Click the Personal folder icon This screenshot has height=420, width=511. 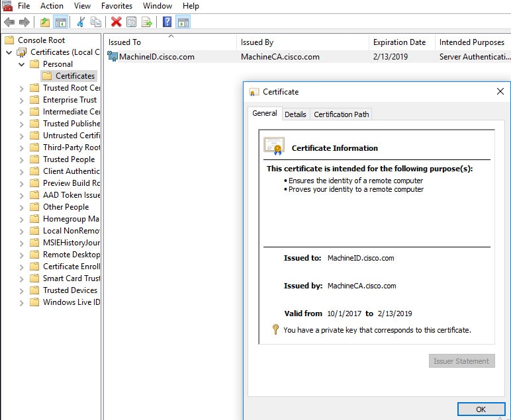(x=34, y=63)
